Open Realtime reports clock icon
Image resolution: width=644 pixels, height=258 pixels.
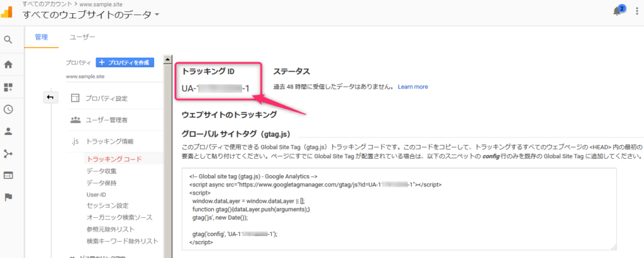(8, 109)
